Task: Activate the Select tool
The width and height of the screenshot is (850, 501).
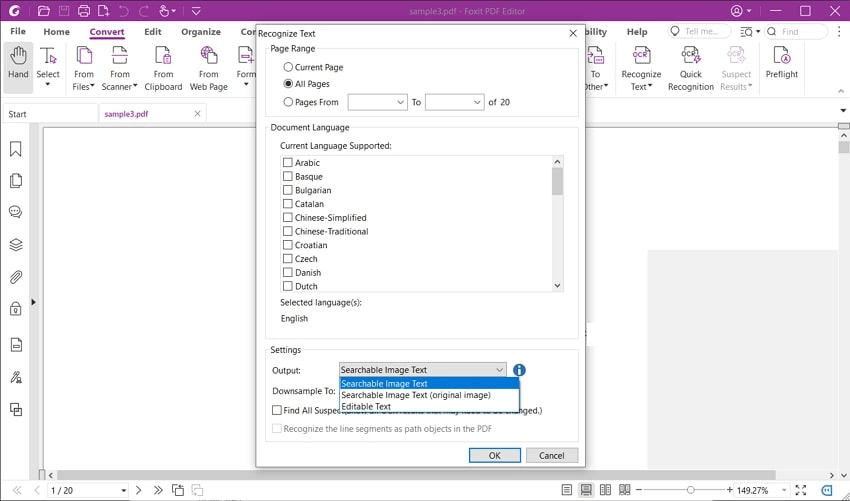Action: coord(48,67)
